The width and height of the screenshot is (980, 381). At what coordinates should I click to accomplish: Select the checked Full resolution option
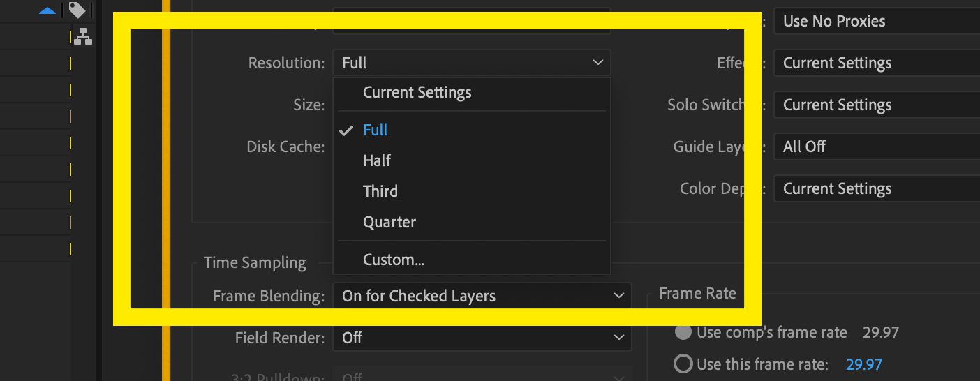point(376,130)
